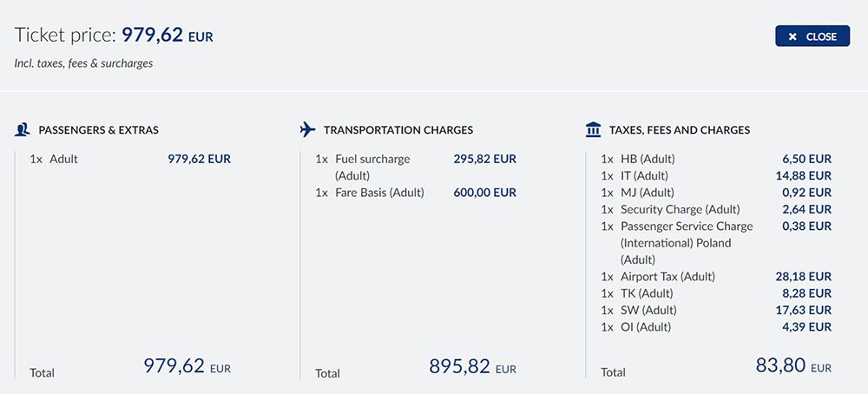Click the Incl. taxes, fees & surcharges note
The height and width of the screenshot is (394, 868).
pos(83,63)
